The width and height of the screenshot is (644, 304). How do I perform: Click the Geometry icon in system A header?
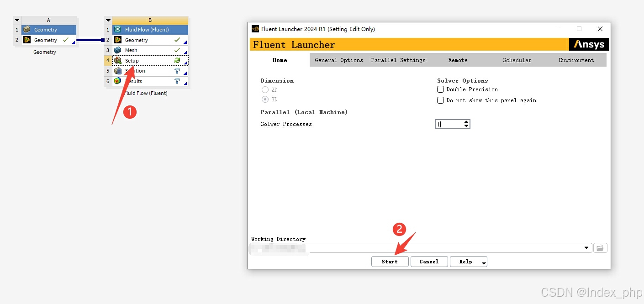point(27,30)
